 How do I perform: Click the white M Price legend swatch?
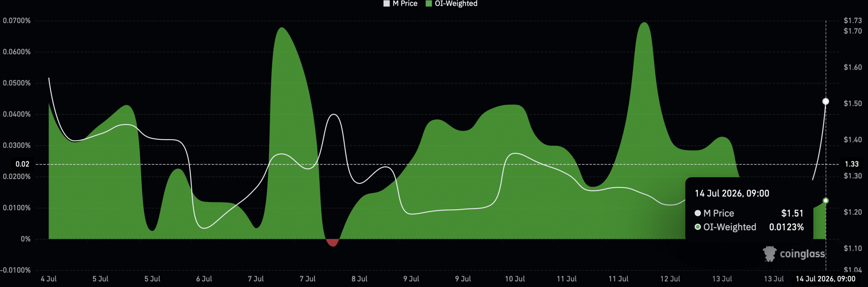point(387,4)
